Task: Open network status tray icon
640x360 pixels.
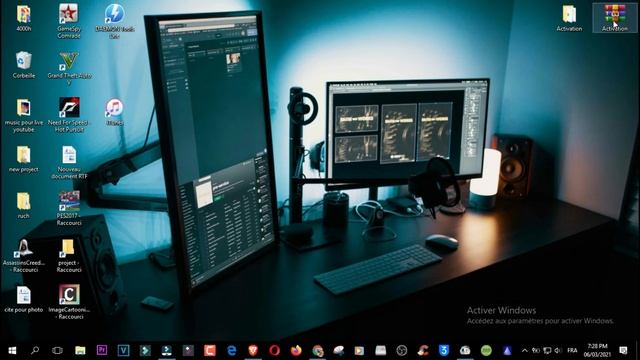Action: coord(547,350)
